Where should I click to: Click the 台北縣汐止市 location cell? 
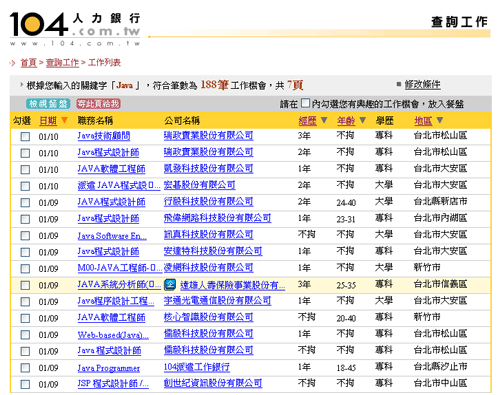(x=440, y=367)
